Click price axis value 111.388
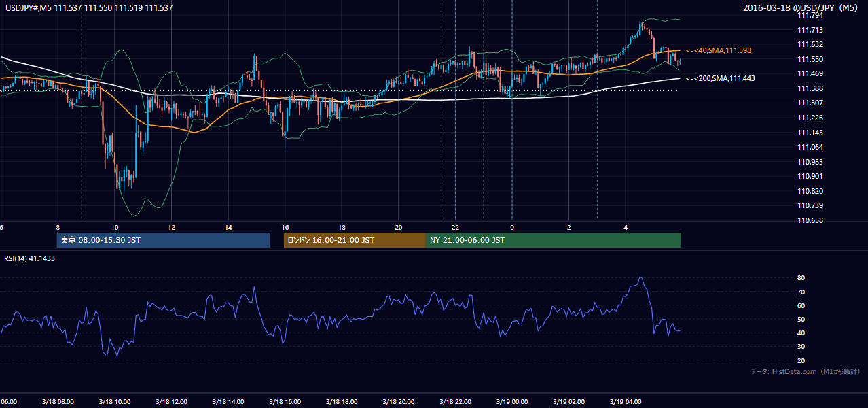Image resolution: width=868 pixels, height=408 pixels. pos(810,88)
